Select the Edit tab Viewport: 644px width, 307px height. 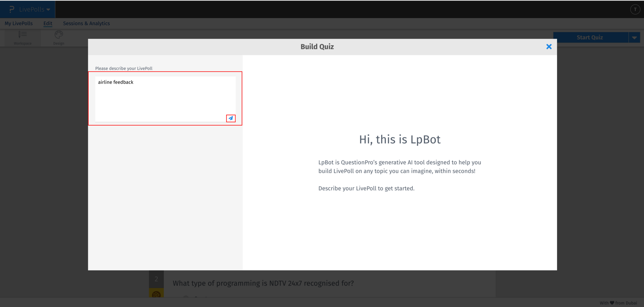[x=48, y=23]
